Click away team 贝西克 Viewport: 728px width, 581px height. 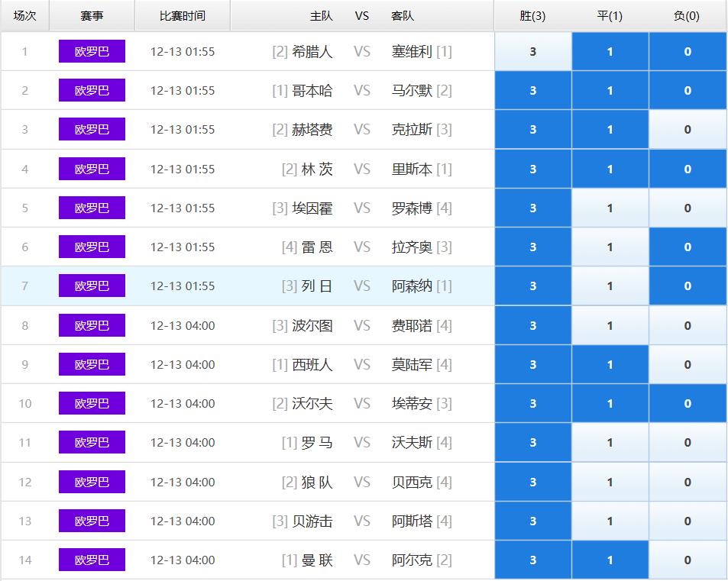[412, 483]
